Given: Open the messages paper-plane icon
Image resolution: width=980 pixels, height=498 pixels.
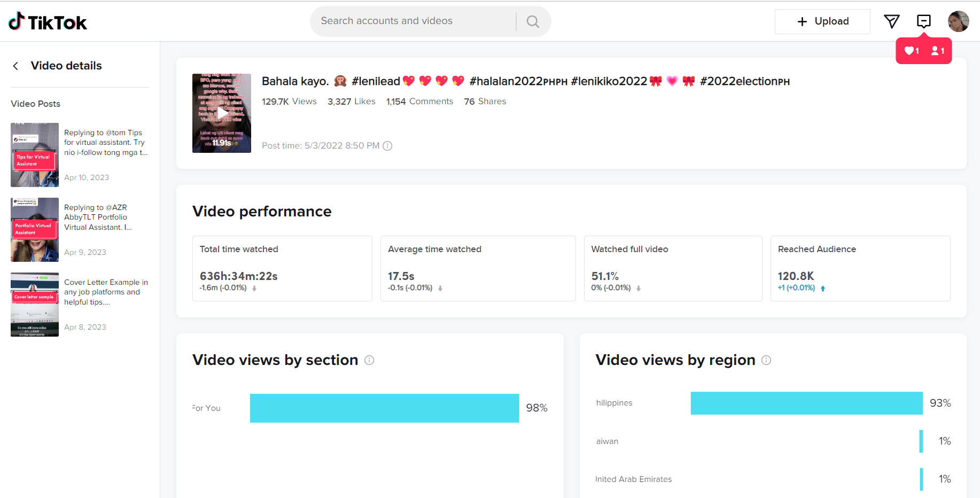Looking at the screenshot, I should click(x=891, y=21).
